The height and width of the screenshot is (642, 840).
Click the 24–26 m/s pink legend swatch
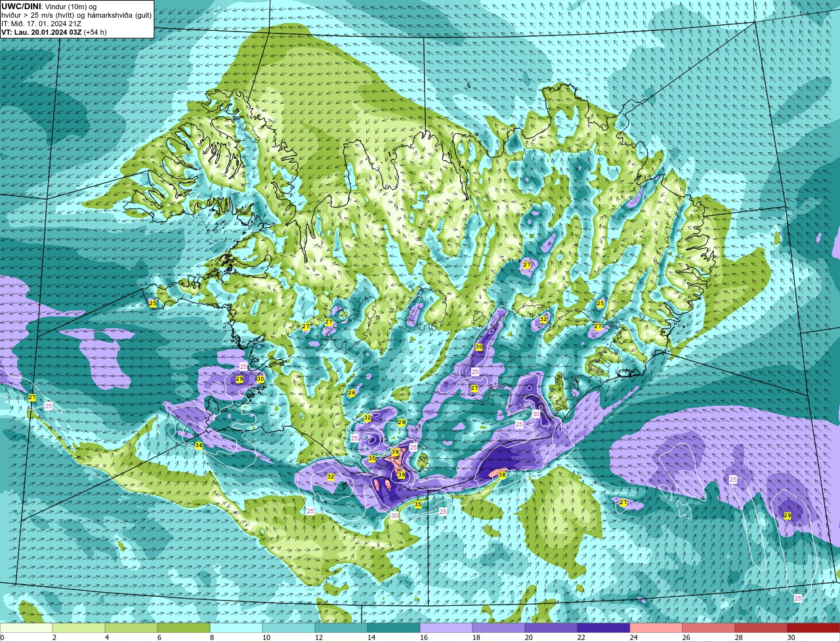(x=656, y=628)
